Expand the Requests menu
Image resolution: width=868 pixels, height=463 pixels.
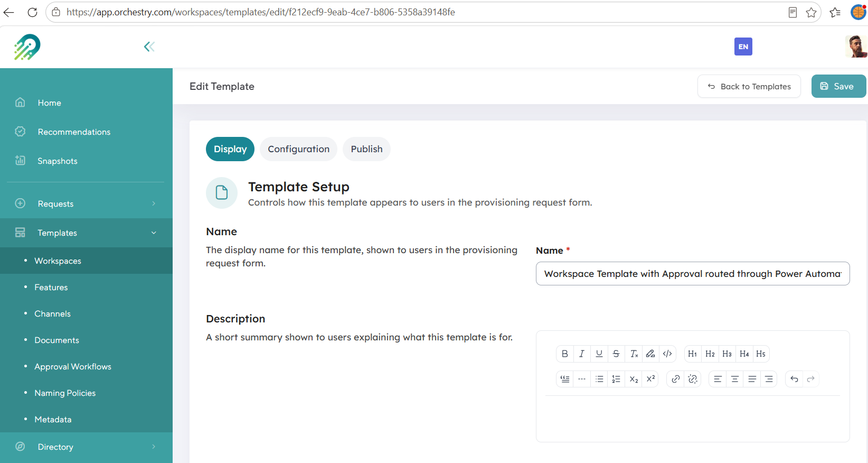click(86, 203)
